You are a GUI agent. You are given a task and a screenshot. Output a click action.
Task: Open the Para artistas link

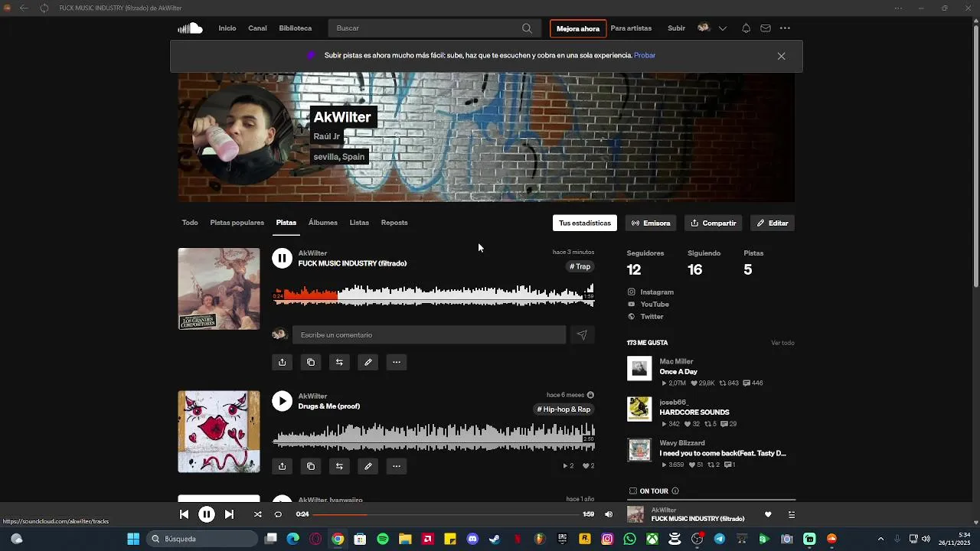point(631,28)
